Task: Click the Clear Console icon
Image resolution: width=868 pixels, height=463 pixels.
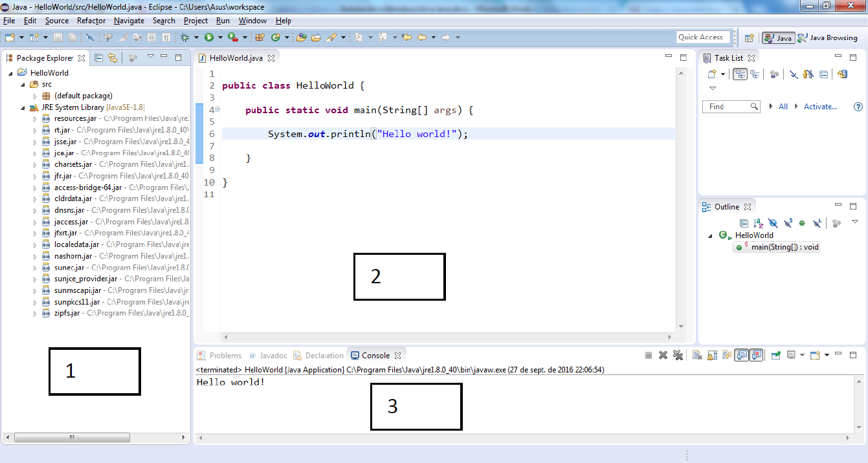Action: (x=697, y=355)
